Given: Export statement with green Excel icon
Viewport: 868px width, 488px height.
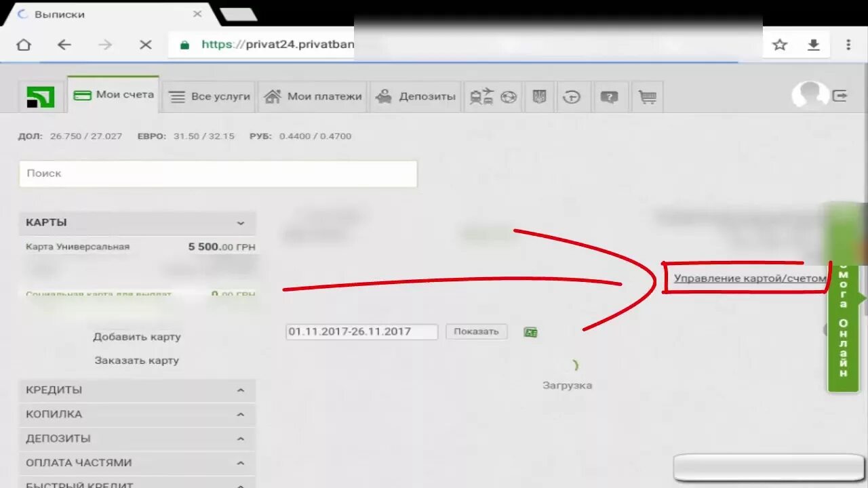Looking at the screenshot, I should coord(530,332).
